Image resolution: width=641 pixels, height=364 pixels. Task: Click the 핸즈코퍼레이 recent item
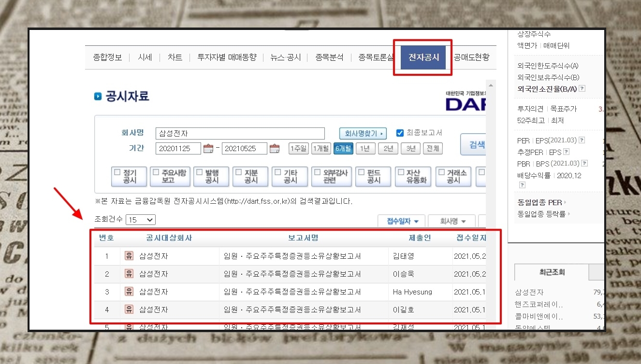pyautogui.click(x=539, y=305)
